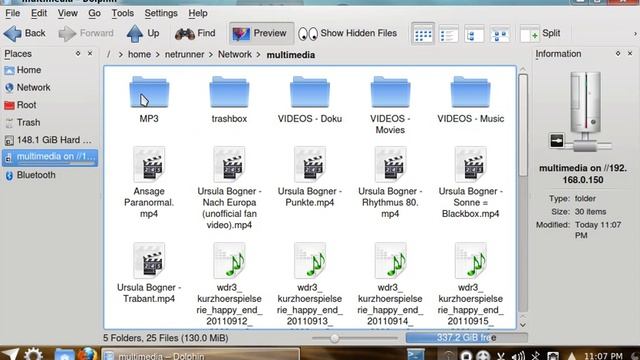Image resolution: width=640 pixels, height=360 pixels.
Task: Open the File menu
Action: click(13, 13)
